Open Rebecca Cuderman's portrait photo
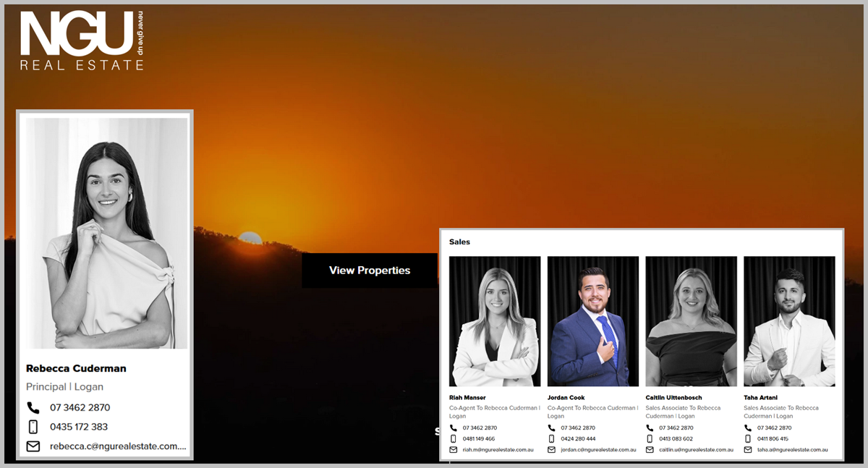 [106, 233]
